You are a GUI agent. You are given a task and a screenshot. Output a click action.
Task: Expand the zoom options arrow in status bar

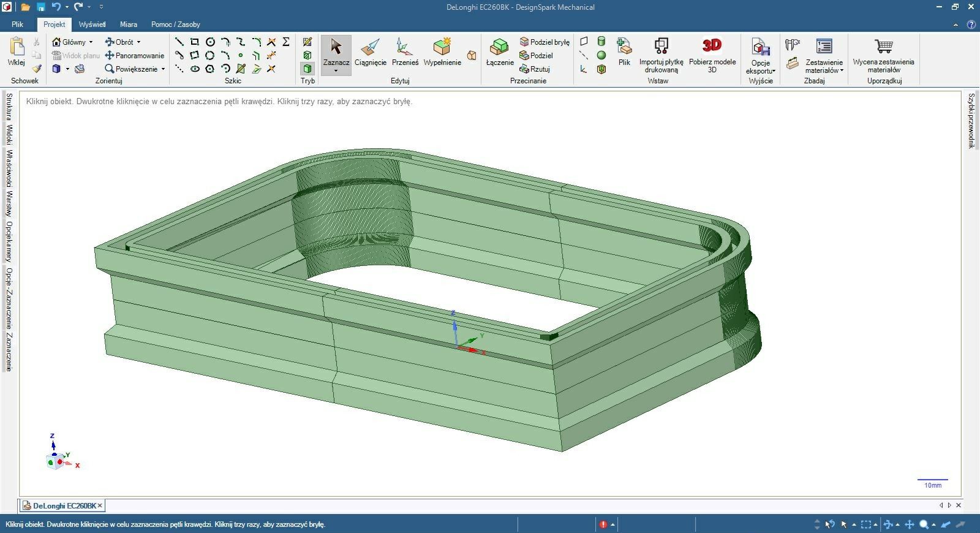tap(934, 524)
